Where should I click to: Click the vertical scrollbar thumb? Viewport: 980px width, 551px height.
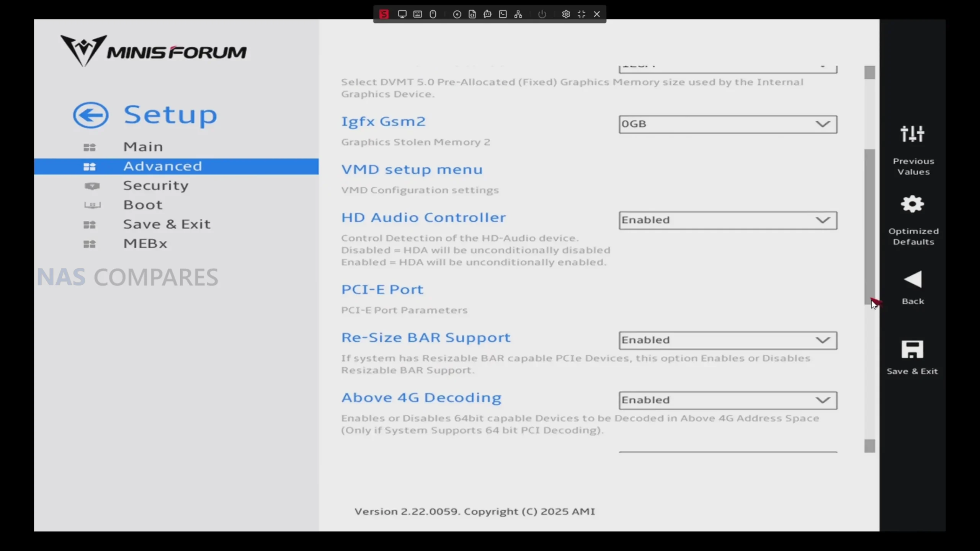tap(869, 226)
